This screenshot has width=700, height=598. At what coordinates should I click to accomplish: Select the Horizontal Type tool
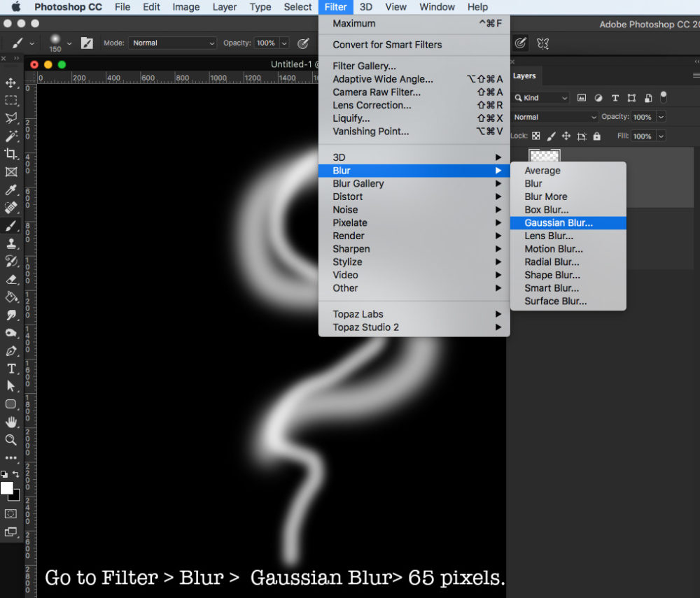point(10,369)
